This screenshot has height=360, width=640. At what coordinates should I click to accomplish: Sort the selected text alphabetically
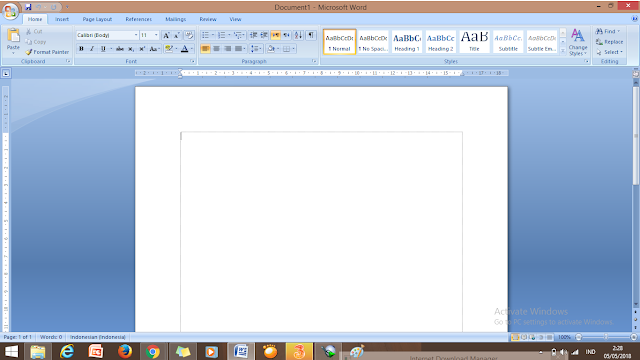click(x=298, y=36)
